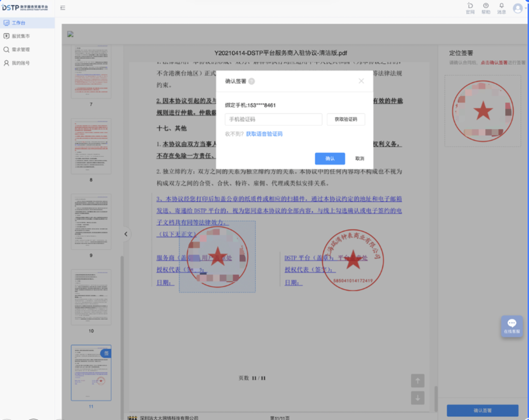The width and height of the screenshot is (529, 420).
Task: Click the down arrow to go to next page
Action: [417, 398]
